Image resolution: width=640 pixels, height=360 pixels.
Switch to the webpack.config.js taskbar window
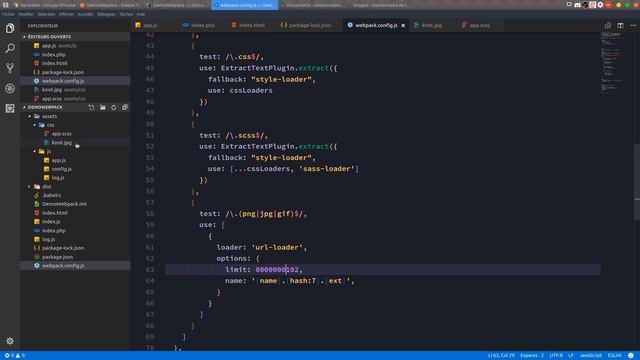[244, 5]
